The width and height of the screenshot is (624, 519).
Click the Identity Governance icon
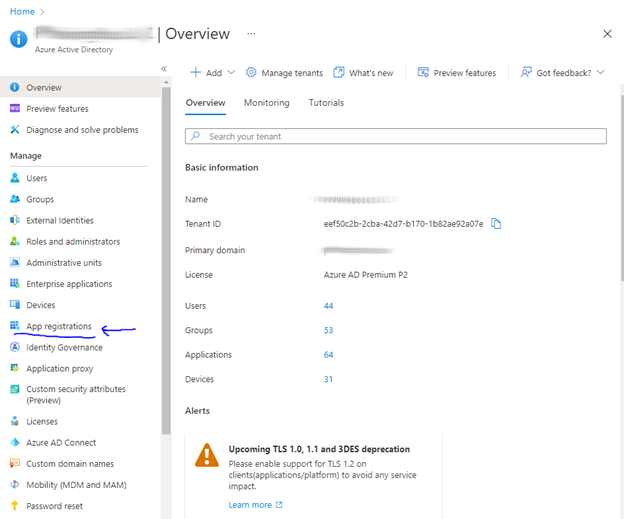[x=15, y=347]
